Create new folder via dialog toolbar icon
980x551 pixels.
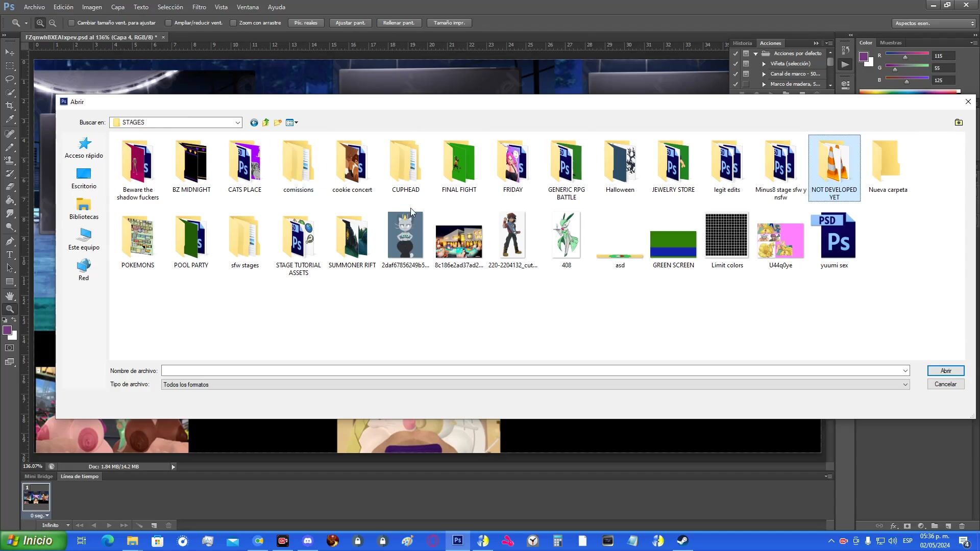pyautogui.click(x=278, y=122)
